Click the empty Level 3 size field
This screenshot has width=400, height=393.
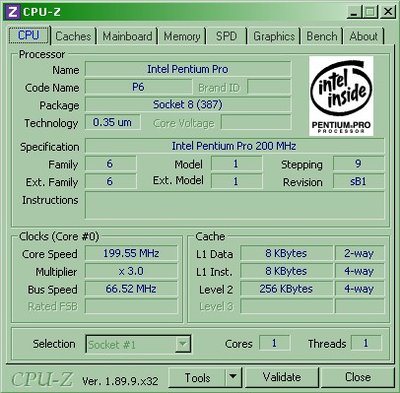click(x=286, y=306)
